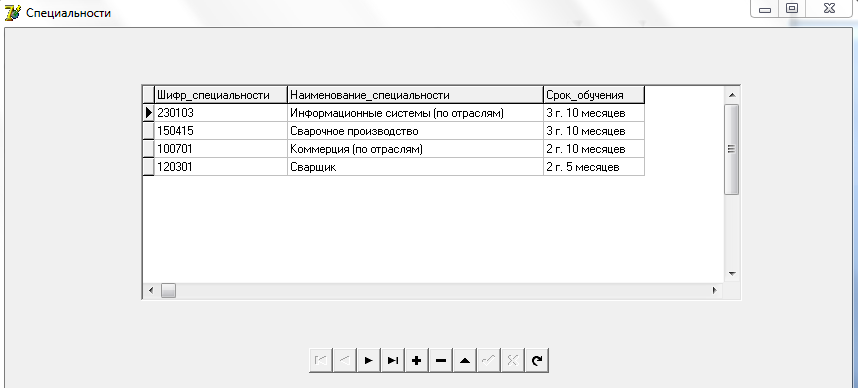This screenshot has height=388, width=858.
Task: Cancel edit with X navigator button
Action: 513,360
